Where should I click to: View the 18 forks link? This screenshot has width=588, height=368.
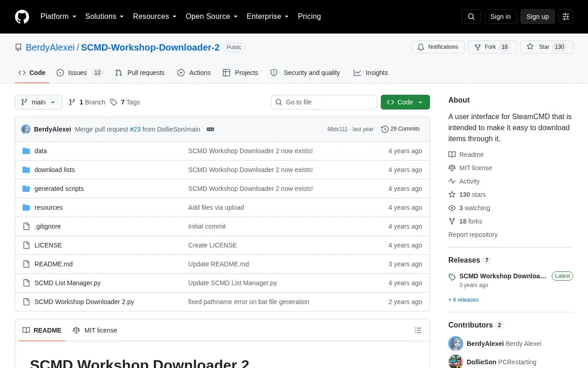click(465, 221)
